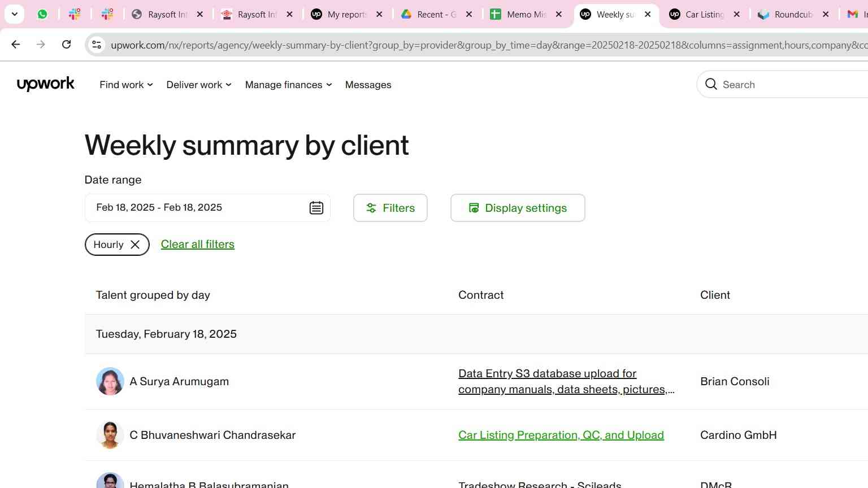Viewport: 868px width, 488px height.
Task: Click the name A Surya Arumugam
Action: coord(179,381)
